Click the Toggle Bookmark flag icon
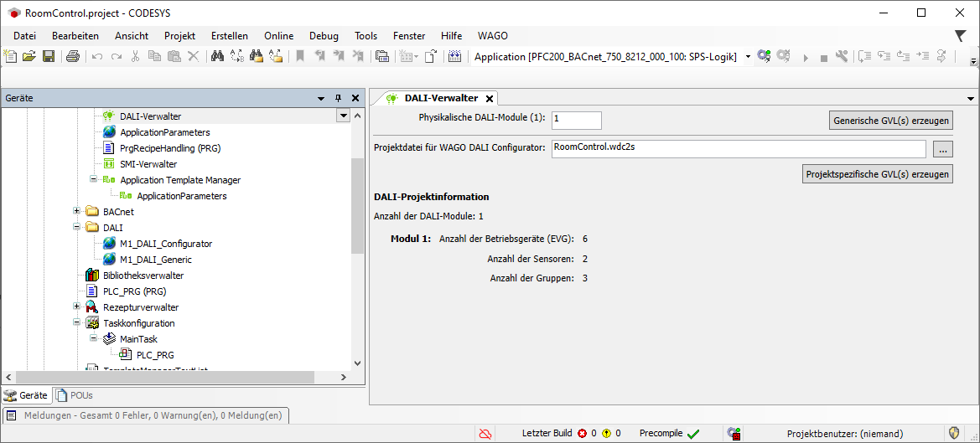Screen dimensions: 980x443 (x=300, y=57)
